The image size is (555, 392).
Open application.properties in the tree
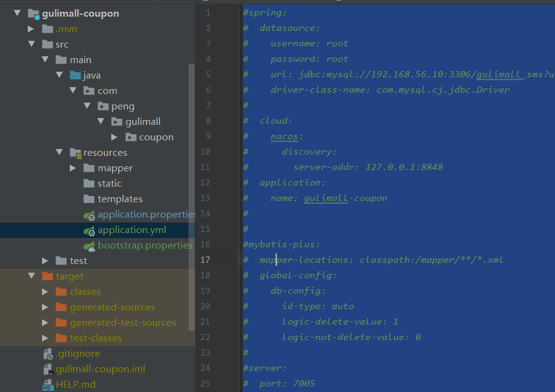pyautogui.click(x=146, y=214)
